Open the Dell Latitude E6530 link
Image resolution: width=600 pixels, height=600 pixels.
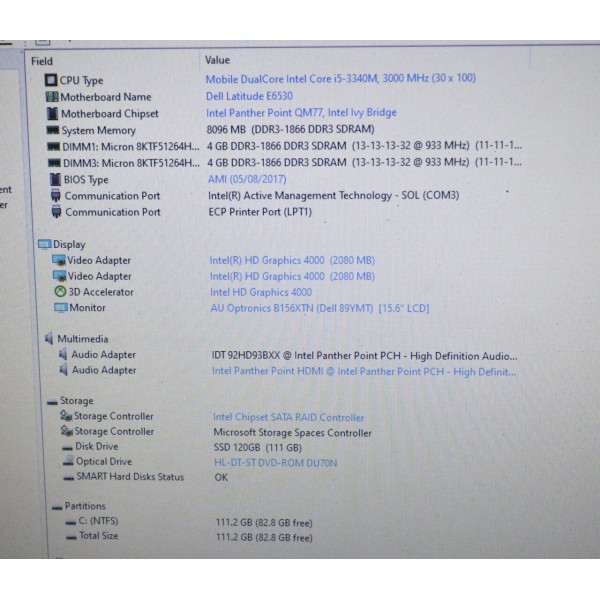(x=249, y=96)
